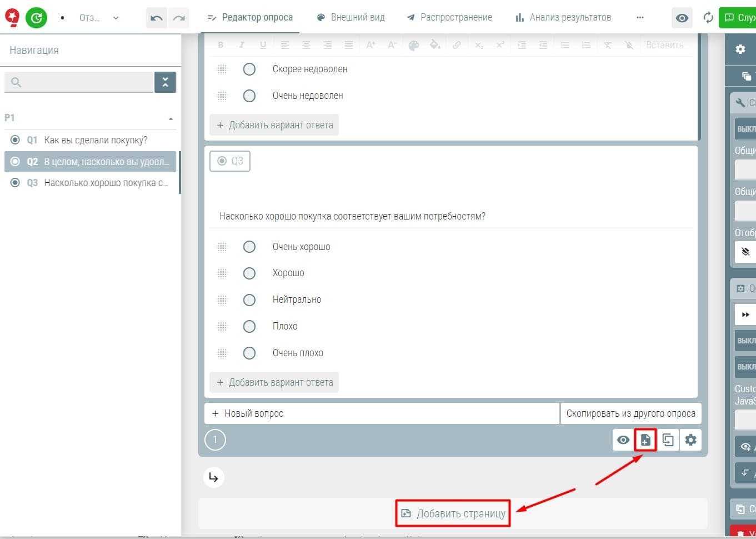The image size is (756, 539).
Task: Click the redo arrow icon
Action: point(179,18)
